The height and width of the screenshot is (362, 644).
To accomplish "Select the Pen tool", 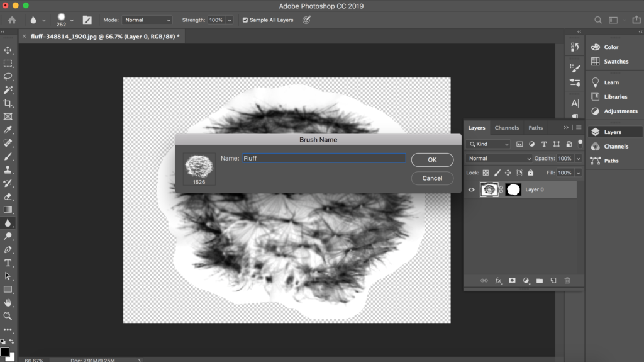I will point(8,250).
